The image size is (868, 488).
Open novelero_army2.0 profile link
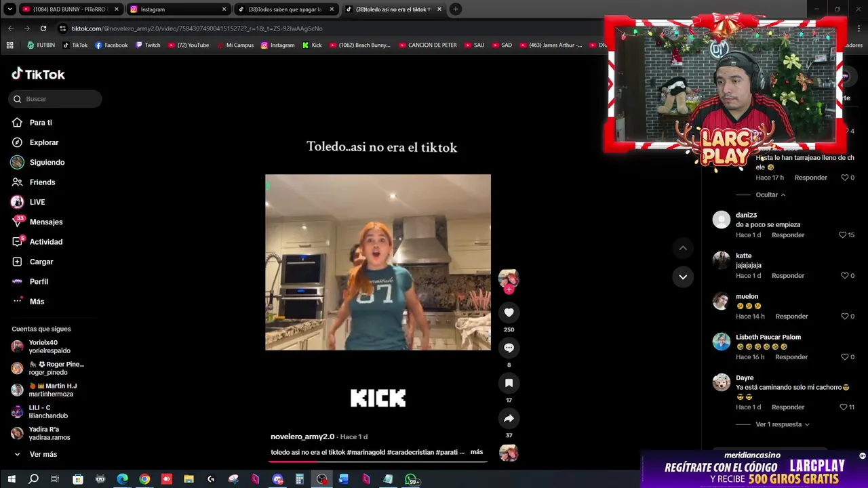click(x=302, y=436)
